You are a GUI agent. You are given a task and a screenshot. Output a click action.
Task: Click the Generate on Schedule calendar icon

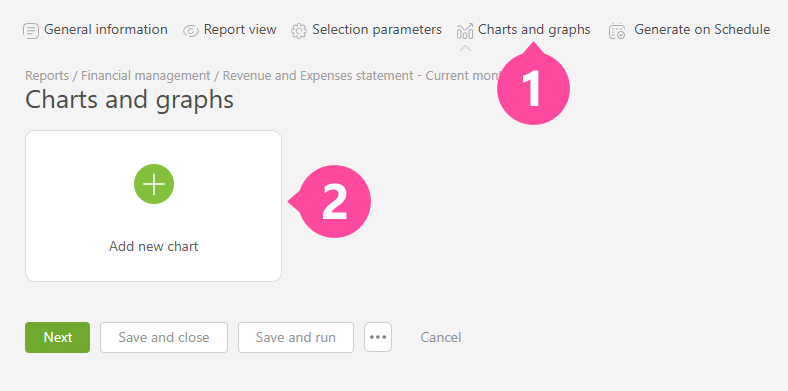617,31
